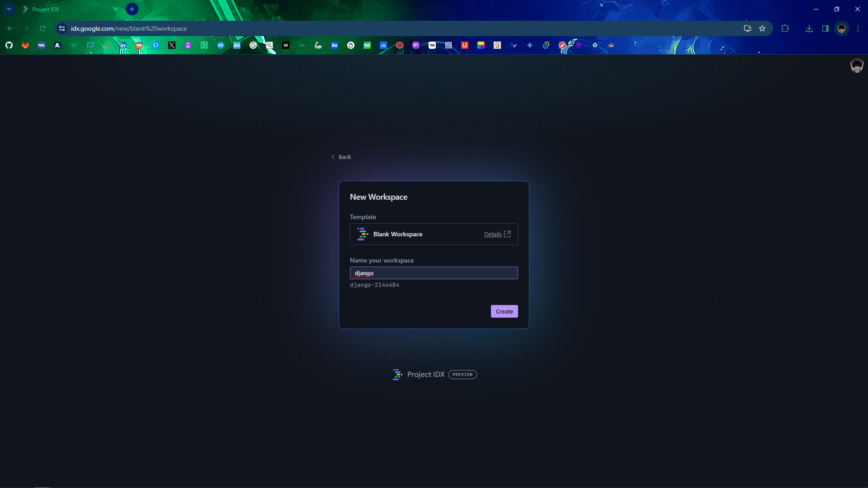Open a new browser tab

click(132, 9)
